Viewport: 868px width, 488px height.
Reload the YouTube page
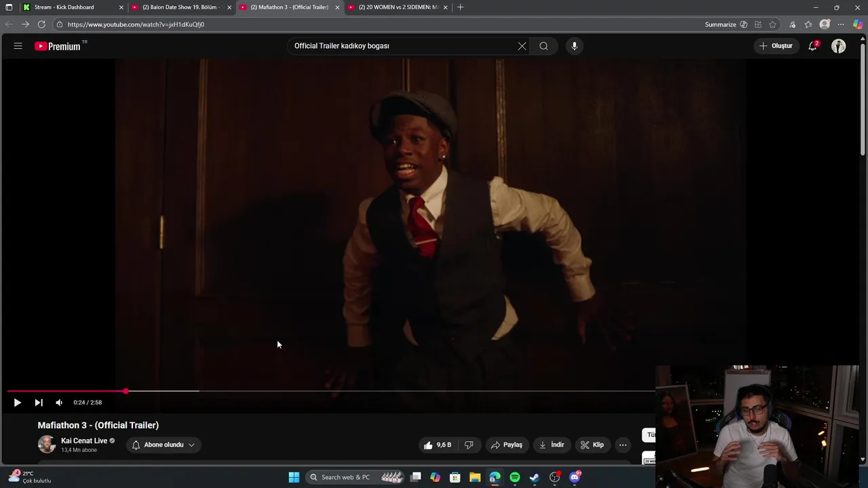tap(41, 24)
